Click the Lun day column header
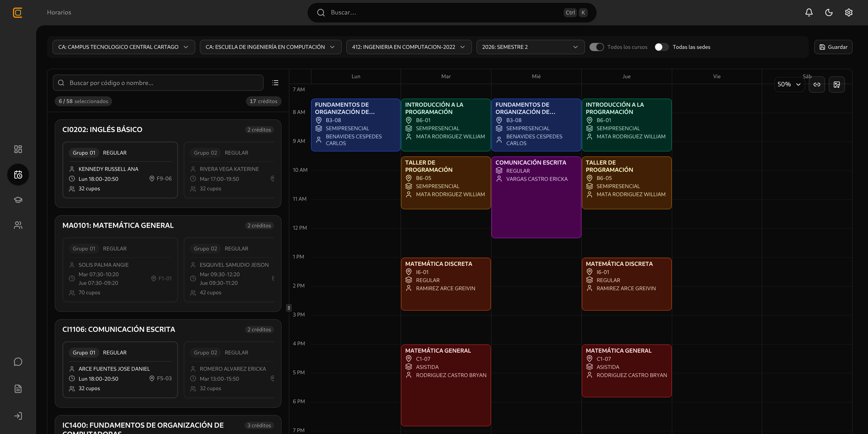868x434 pixels. pyautogui.click(x=356, y=76)
